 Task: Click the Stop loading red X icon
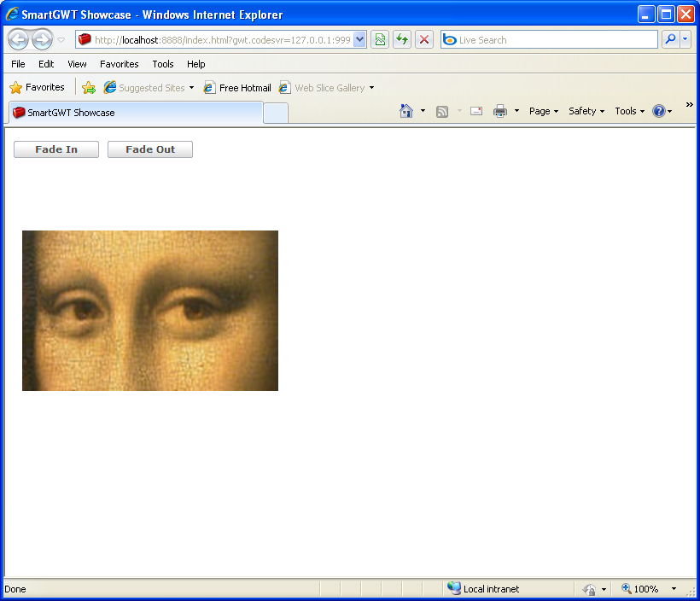coord(424,40)
